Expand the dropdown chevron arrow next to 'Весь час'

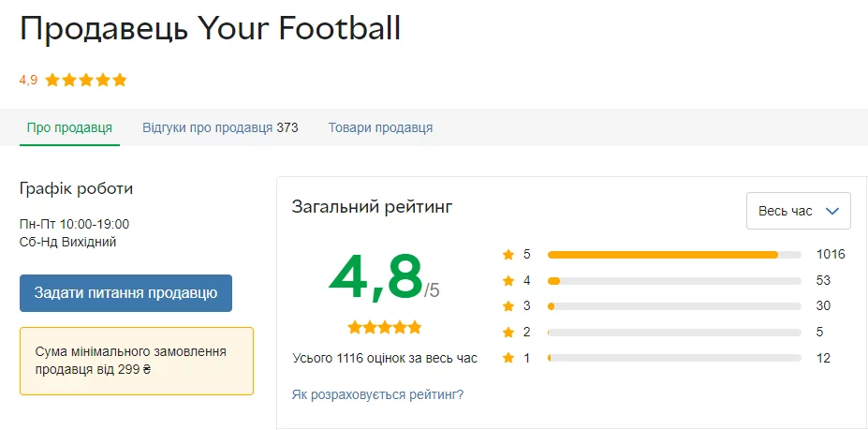[831, 211]
